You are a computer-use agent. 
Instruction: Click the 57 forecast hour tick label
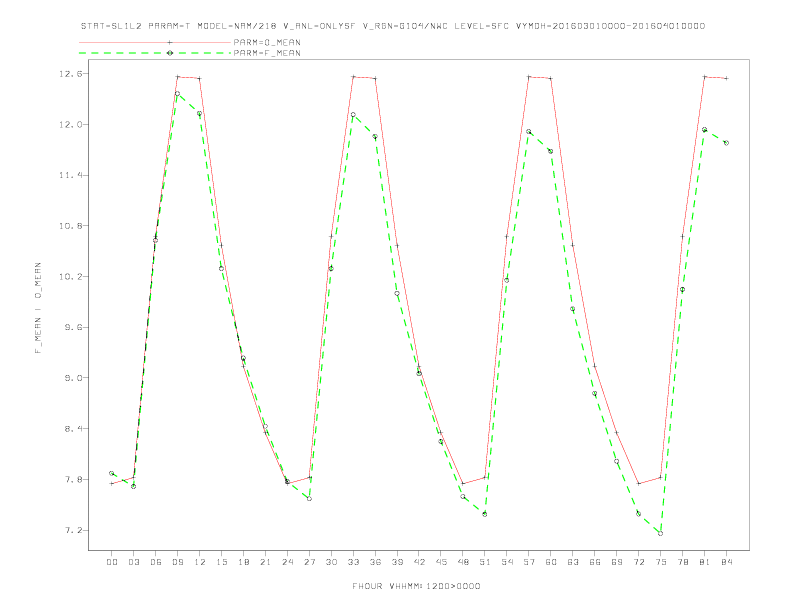529,562
